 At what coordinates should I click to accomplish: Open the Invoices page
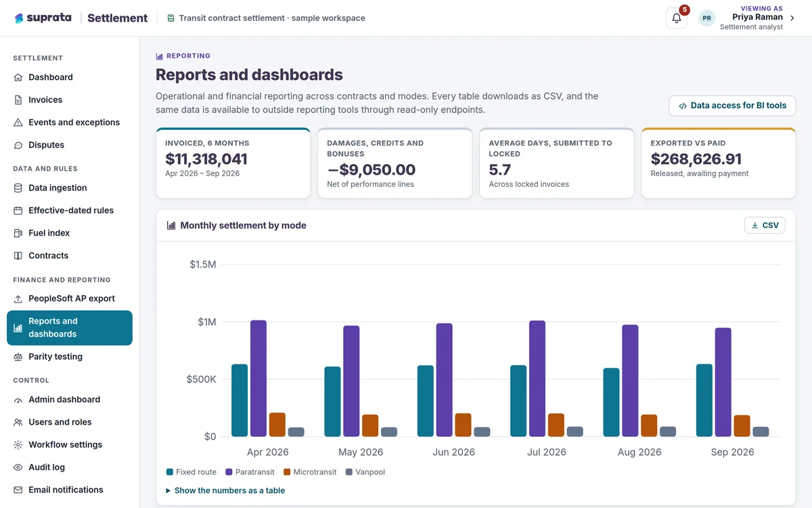coord(70,100)
